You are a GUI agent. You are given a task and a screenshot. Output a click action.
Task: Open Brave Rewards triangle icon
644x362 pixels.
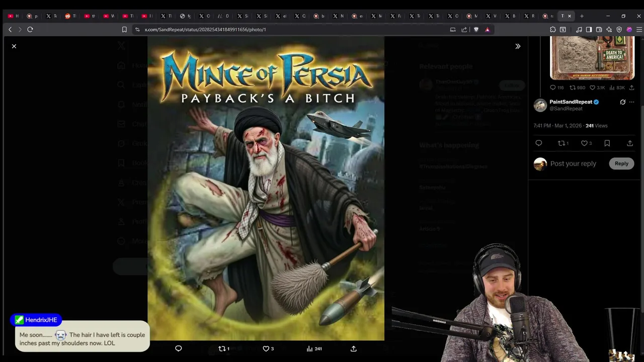[x=487, y=30]
